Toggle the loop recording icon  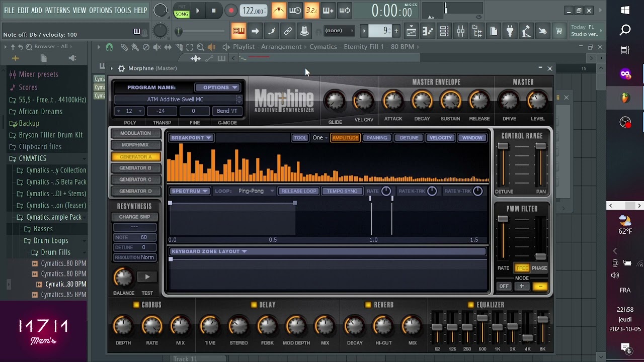point(345,10)
